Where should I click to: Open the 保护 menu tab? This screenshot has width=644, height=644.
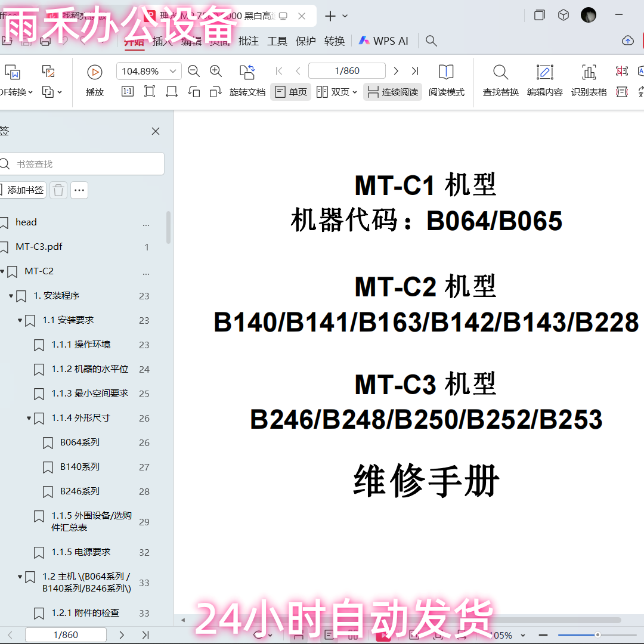305,41
